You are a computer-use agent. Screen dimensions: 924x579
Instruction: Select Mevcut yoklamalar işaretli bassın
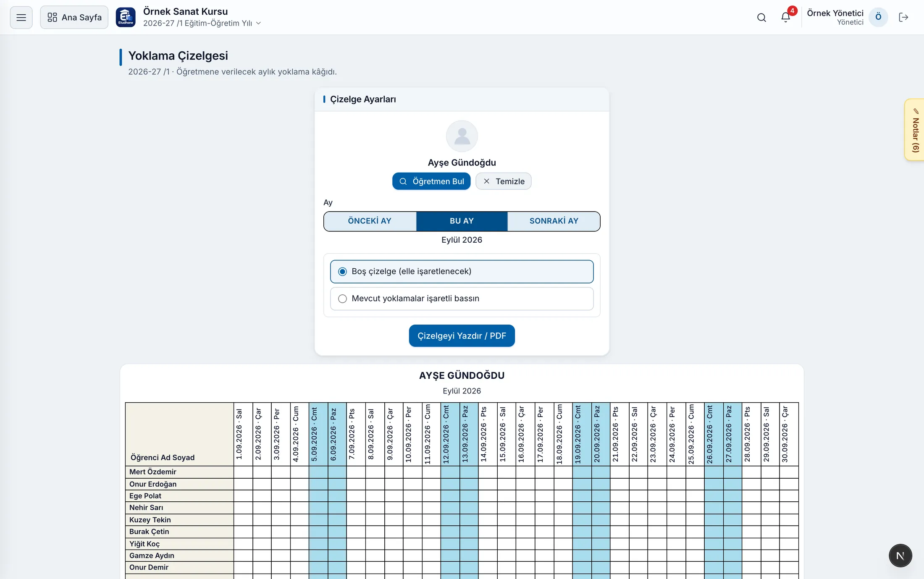pos(462,299)
